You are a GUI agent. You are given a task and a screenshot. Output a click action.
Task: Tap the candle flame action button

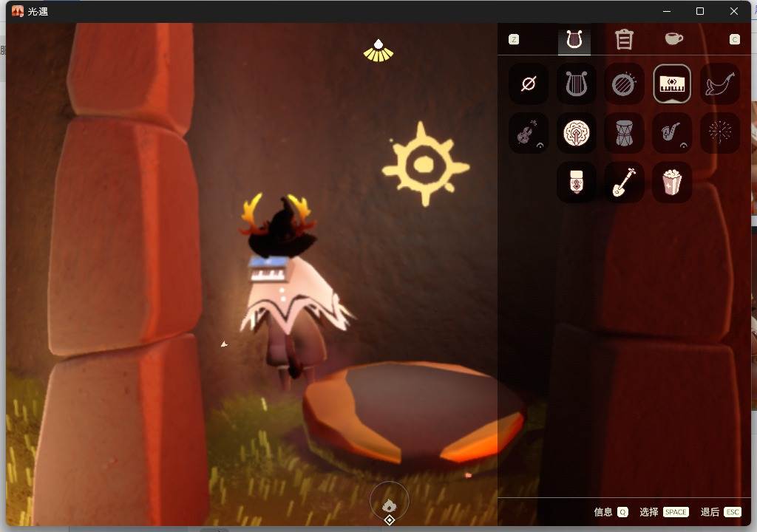click(389, 502)
